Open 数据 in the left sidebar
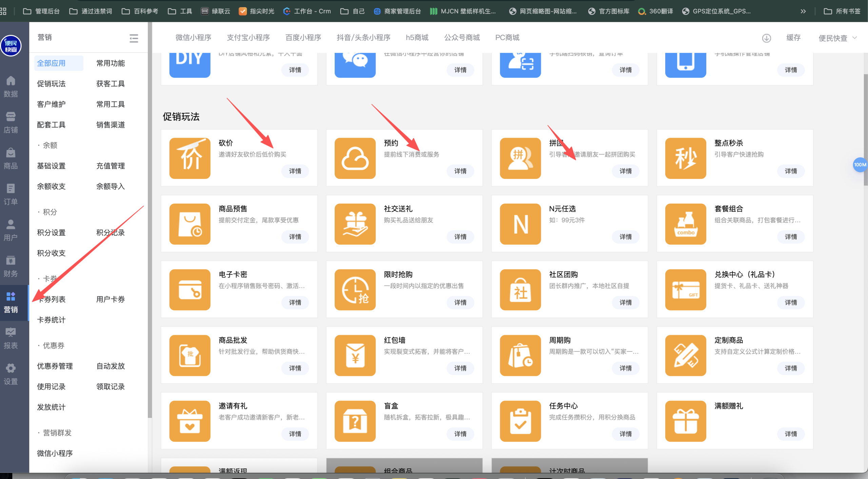This screenshot has height=479, width=868. tap(11, 87)
